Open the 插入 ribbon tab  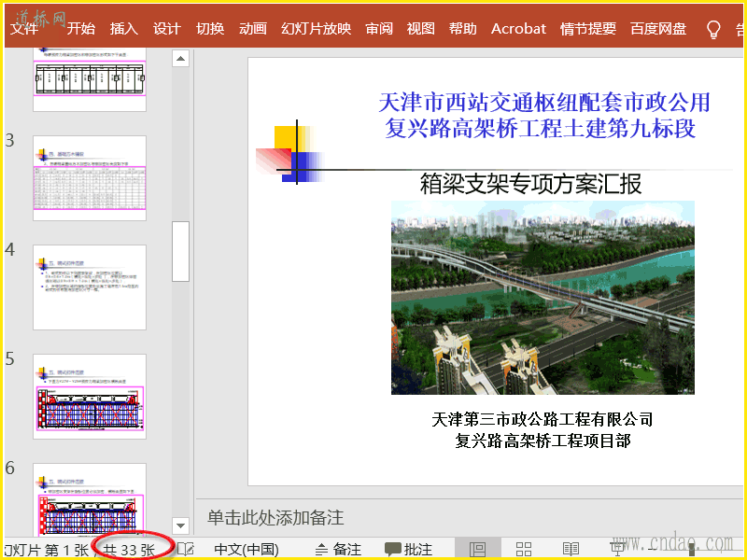pyautogui.click(x=123, y=28)
